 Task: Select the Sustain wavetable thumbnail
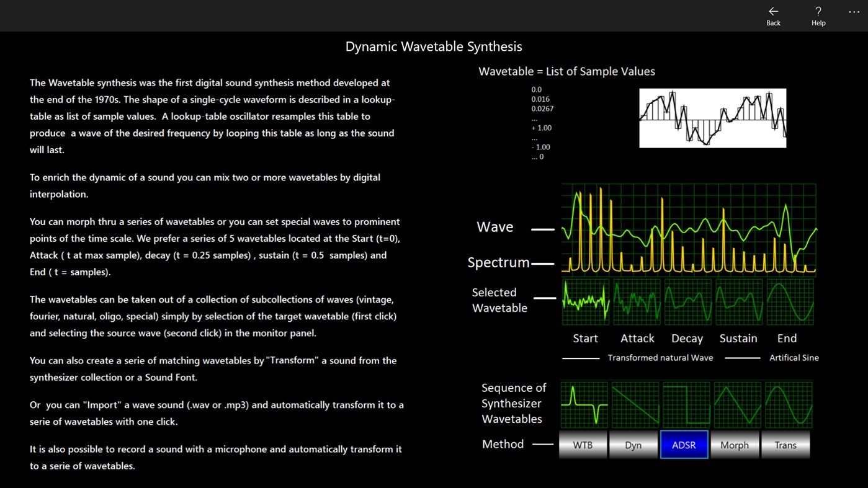[x=738, y=301]
